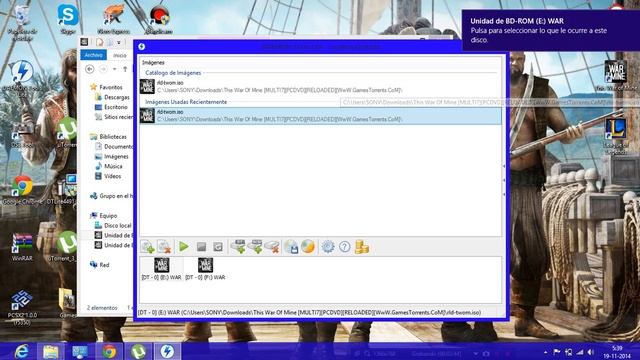
Task: Select virtual drive [DT - 0] (E:) WAR
Action: 161,269
